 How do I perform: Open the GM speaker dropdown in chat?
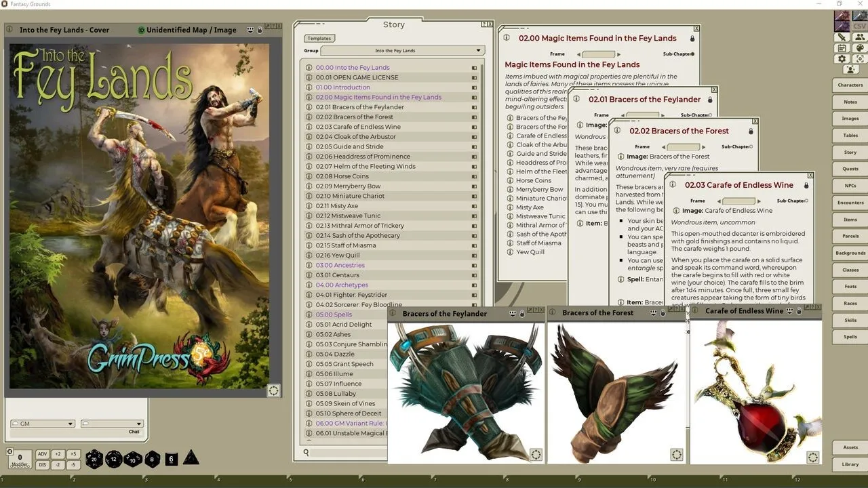(x=42, y=424)
